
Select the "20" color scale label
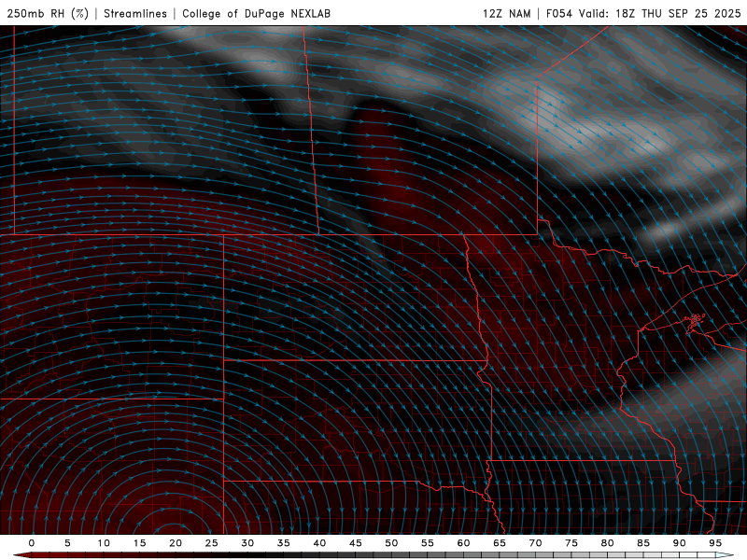176,543
